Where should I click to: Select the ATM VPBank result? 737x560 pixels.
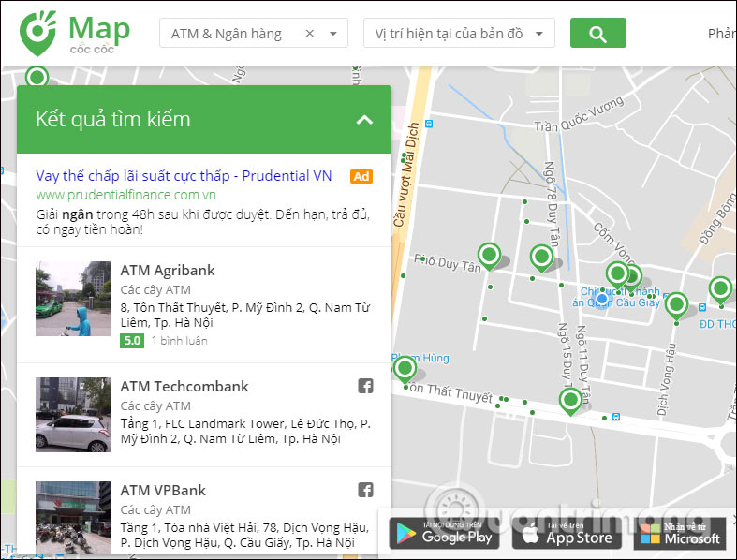click(x=163, y=490)
